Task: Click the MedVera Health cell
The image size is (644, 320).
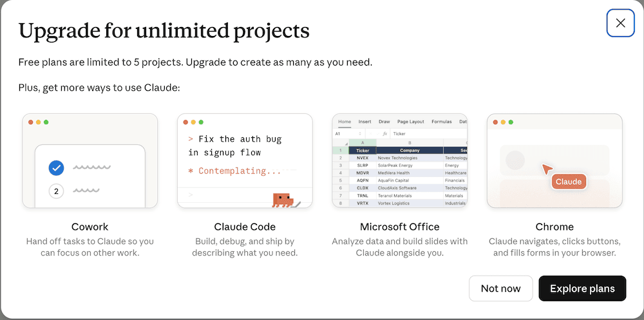Action: [x=410, y=173]
